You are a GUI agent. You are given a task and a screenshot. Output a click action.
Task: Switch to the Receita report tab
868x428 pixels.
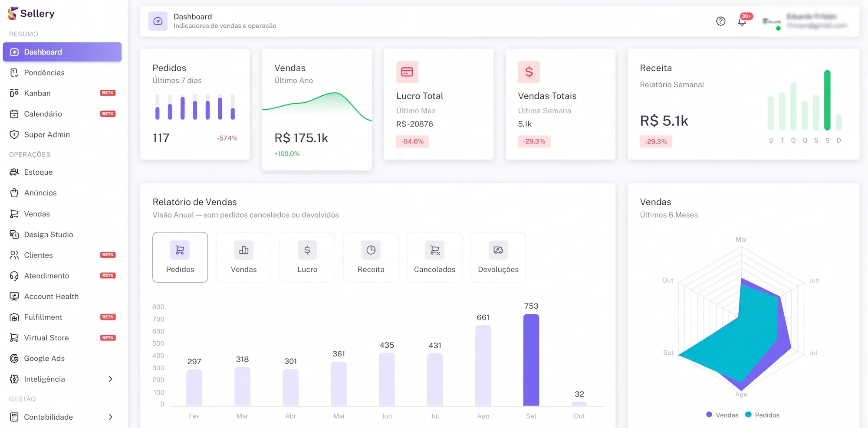pos(371,257)
